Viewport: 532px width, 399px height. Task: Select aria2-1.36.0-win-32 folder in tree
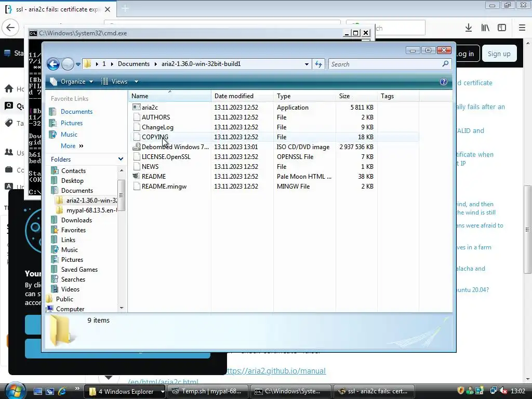coord(91,200)
